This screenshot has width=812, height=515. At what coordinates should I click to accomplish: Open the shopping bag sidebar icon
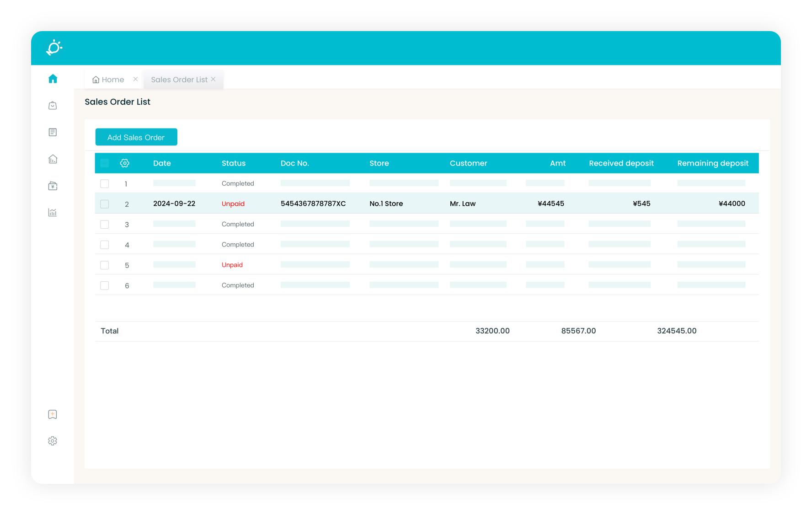[x=53, y=106]
